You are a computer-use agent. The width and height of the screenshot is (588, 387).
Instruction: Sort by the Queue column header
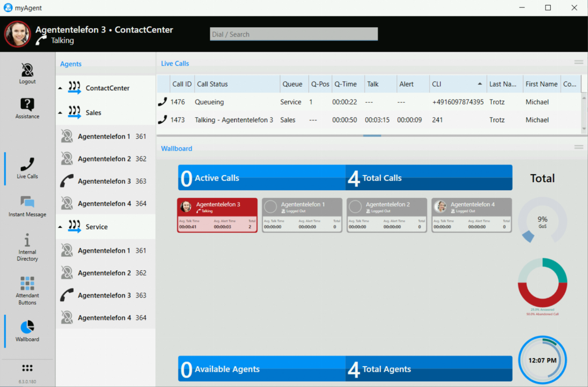(294, 84)
